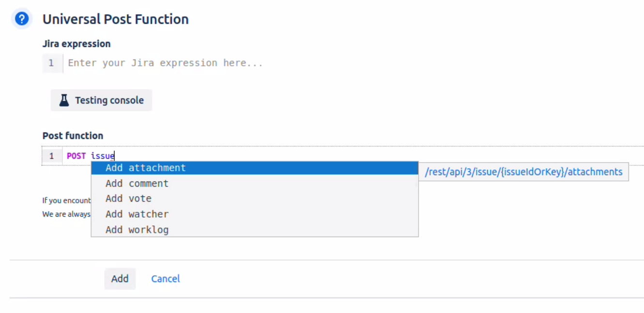Click the text starting with If you encount

tap(66, 200)
